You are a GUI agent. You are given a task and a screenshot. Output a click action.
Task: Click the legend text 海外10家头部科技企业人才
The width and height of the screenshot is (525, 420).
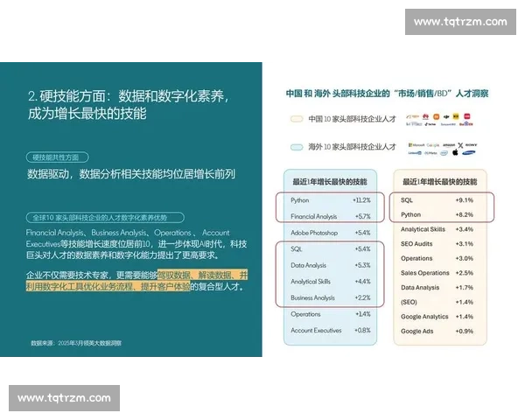[352, 147]
